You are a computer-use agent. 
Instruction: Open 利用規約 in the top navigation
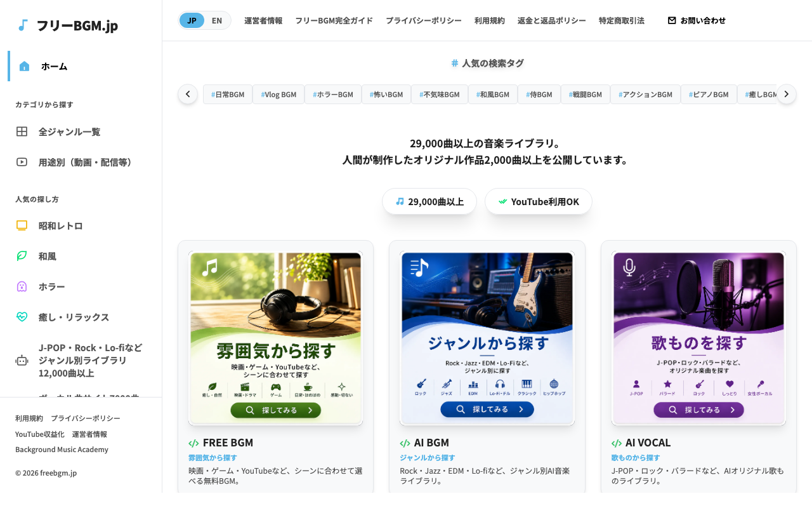[x=490, y=20]
